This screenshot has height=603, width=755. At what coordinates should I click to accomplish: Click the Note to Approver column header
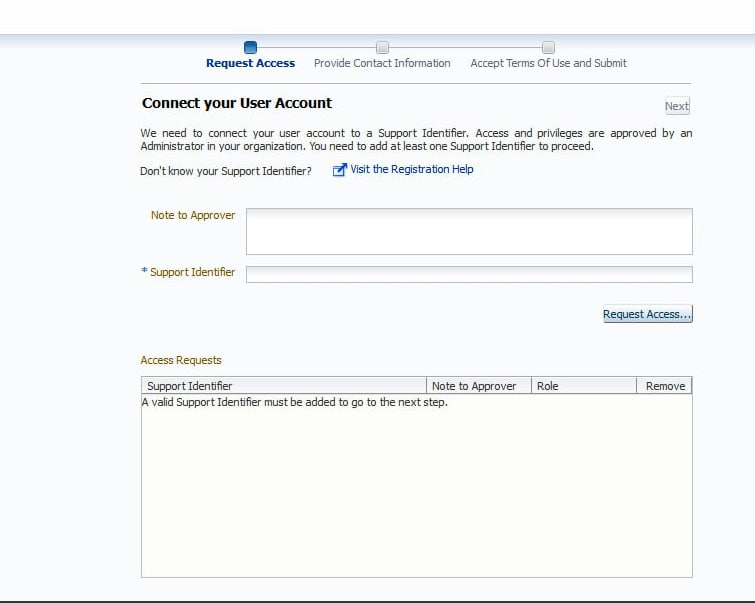tap(474, 386)
